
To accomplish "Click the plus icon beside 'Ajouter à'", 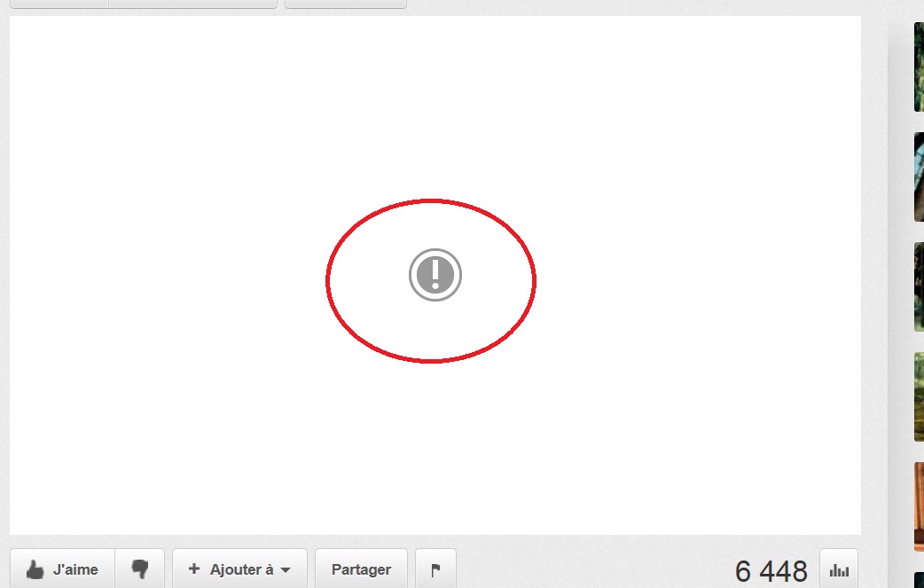I will point(194,569).
